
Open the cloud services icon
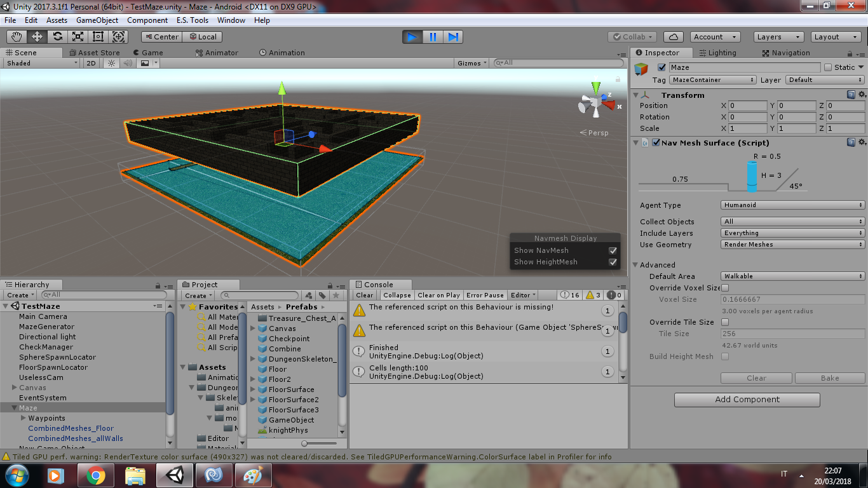click(673, 37)
